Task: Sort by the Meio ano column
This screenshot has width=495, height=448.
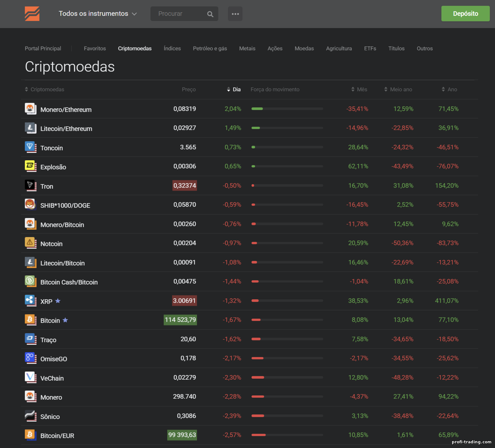Action: coord(398,89)
